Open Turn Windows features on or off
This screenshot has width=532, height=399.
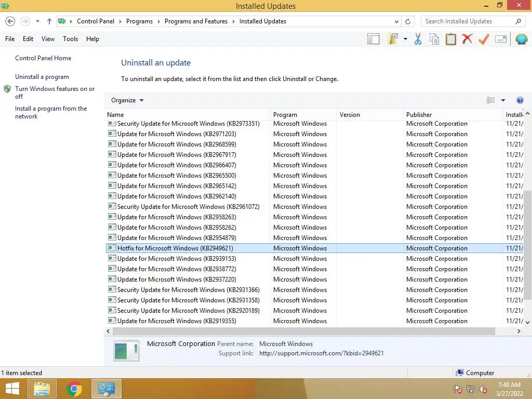coord(55,92)
